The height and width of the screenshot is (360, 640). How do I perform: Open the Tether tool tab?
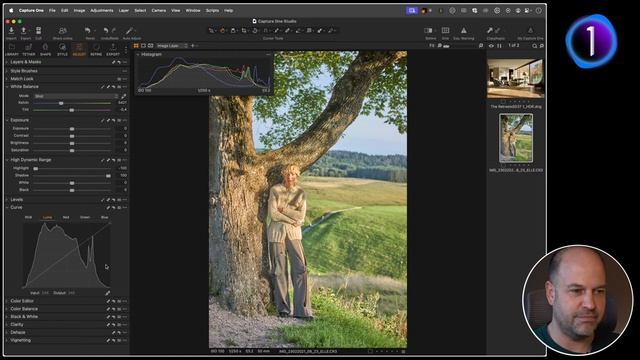29,49
